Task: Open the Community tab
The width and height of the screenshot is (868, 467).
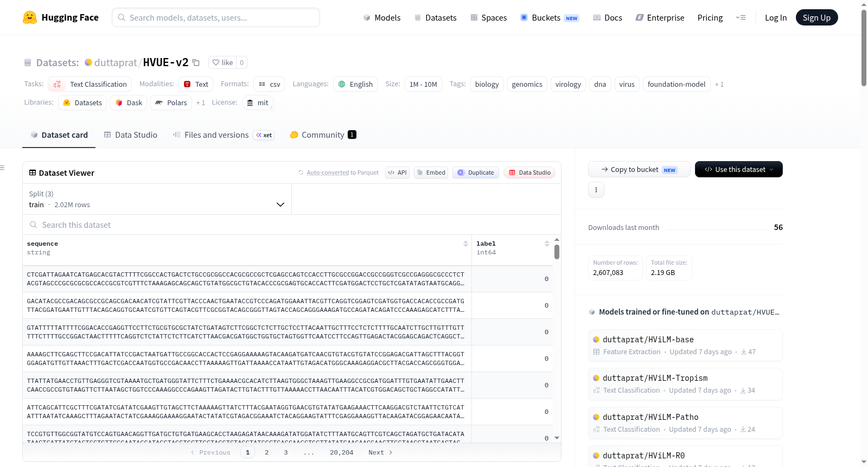Action: tap(323, 135)
